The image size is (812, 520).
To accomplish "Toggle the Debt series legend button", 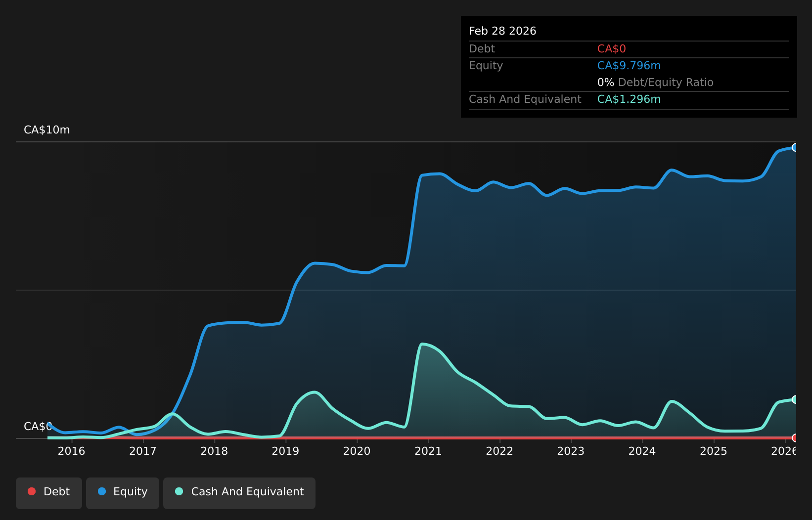I will click(x=49, y=493).
